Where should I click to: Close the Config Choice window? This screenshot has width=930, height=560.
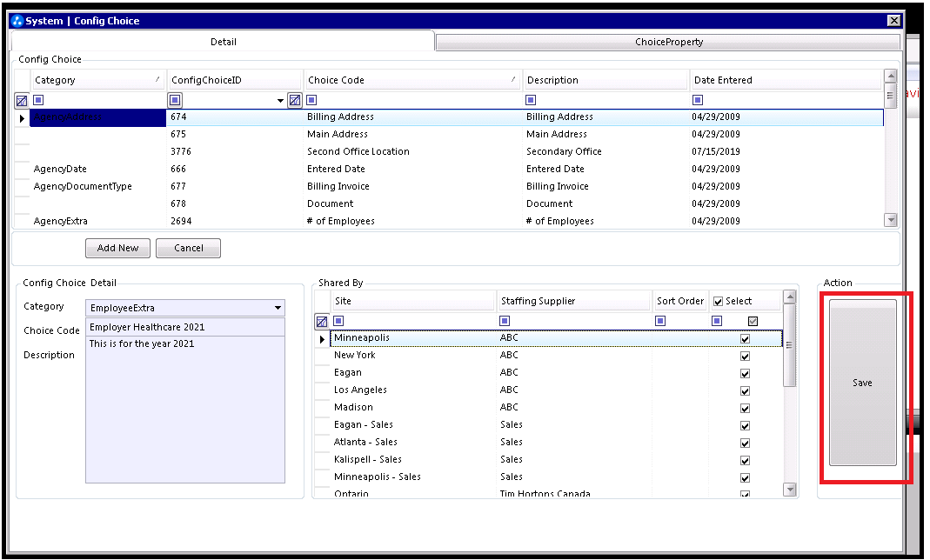(893, 21)
